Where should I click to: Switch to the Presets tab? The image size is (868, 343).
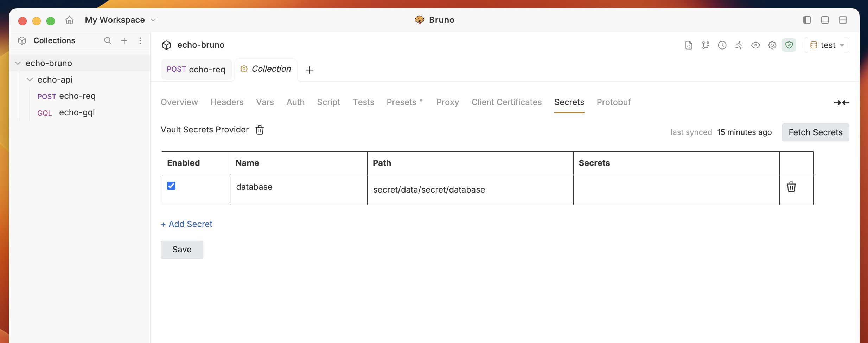coord(402,102)
